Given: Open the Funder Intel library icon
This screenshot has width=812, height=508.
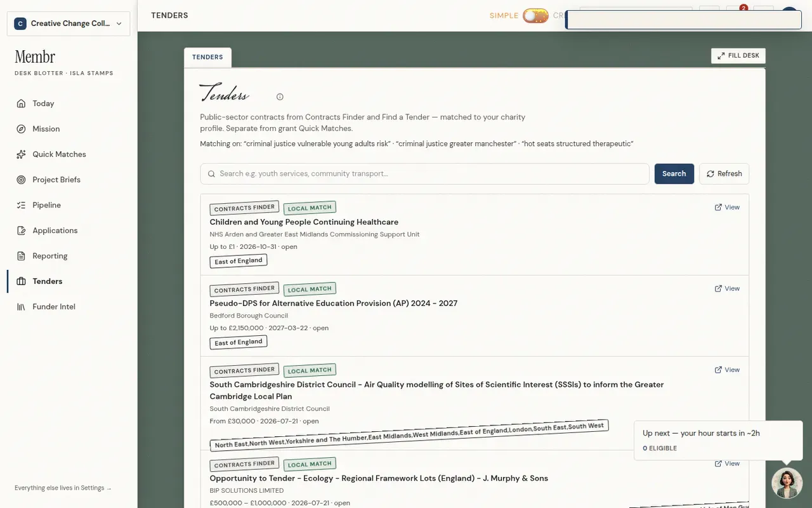Looking at the screenshot, I should pos(21,307).
